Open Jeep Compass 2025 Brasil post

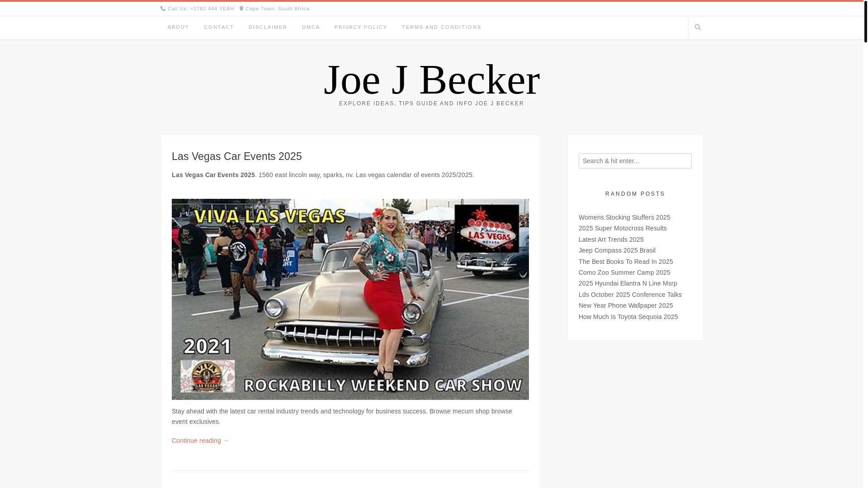click(x=617, y=250)
